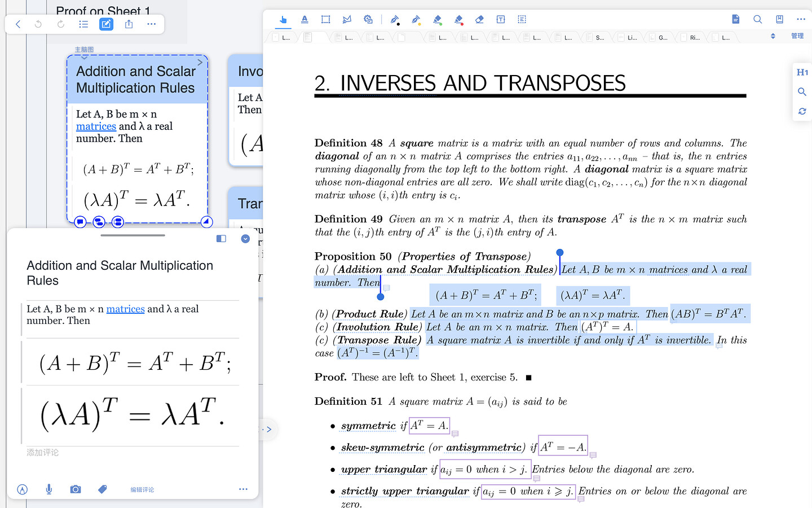Screen dimensions: 812x508
Task: Click the add child node icon on card
Action: [99, 222]
